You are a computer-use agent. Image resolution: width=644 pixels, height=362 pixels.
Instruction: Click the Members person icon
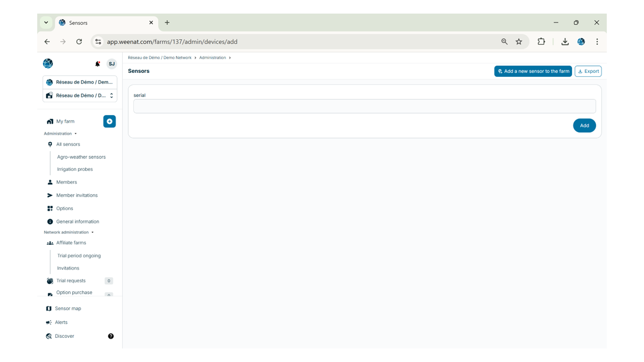50,182
